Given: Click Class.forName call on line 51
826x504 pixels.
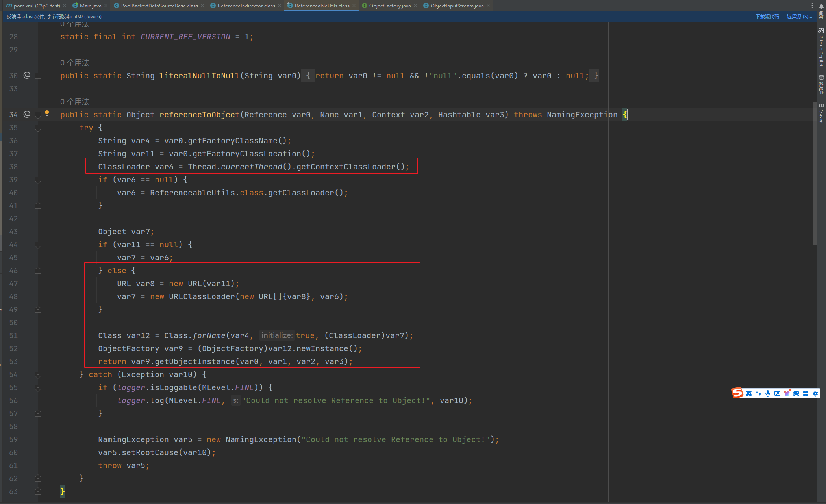Looking at the screenshot, I should point(195,335).
